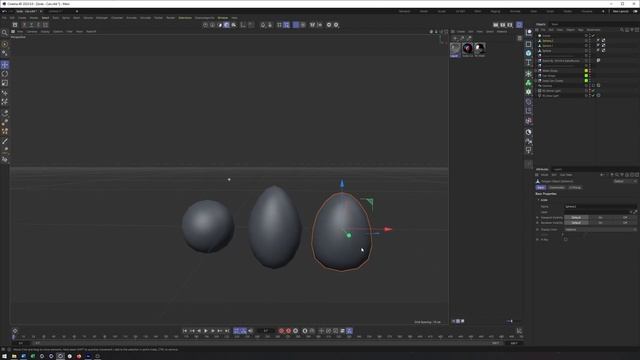640x360 pixels.
Task: Switch to Standard layout
Action: 404,11
